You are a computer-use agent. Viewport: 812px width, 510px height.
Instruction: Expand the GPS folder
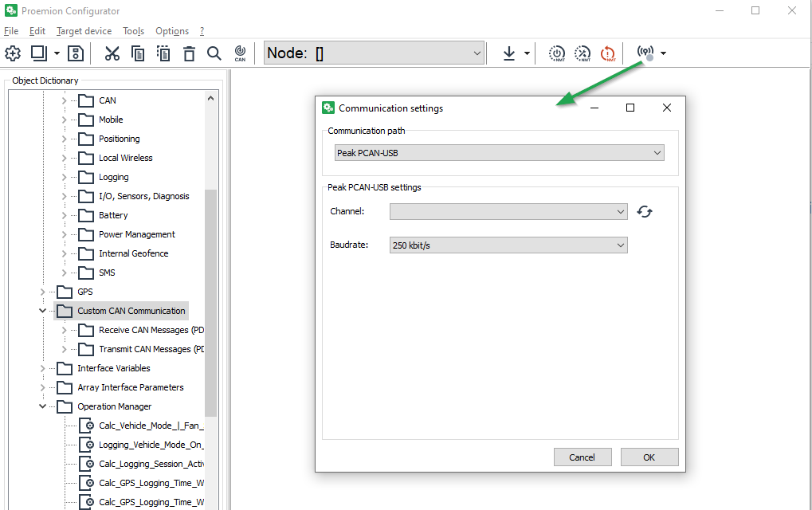click(43, 292)
